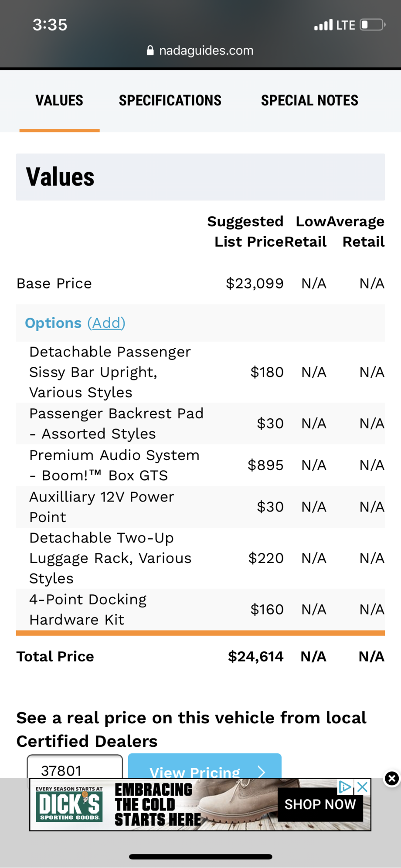Tap the nadaguides.com address bar
Screen dimensions: 401x868
click(206, 51)
